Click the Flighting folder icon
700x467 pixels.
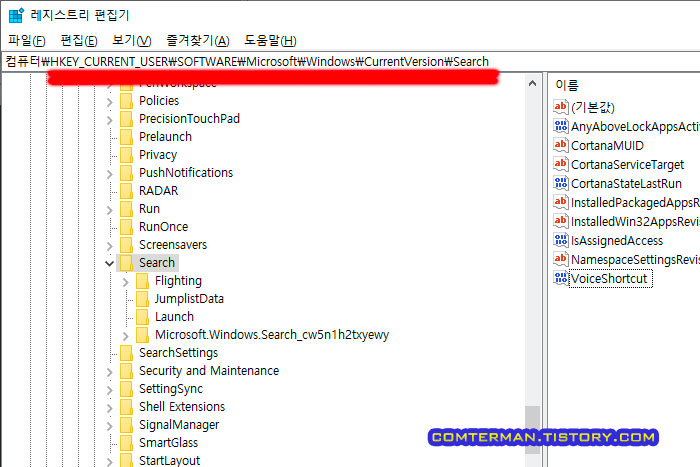tap(143, 281)
